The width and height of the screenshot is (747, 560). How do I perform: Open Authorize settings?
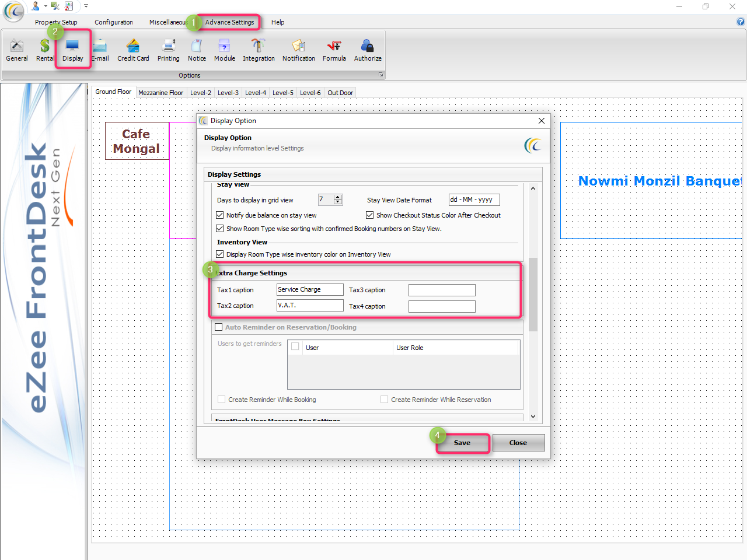tap(368, 50)
